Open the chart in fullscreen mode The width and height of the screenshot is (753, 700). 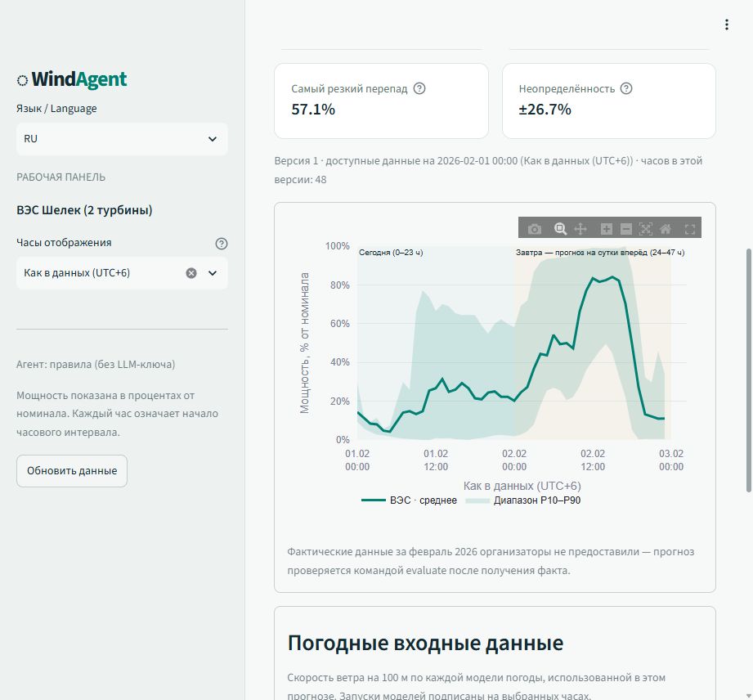click(x=690, y=229)
